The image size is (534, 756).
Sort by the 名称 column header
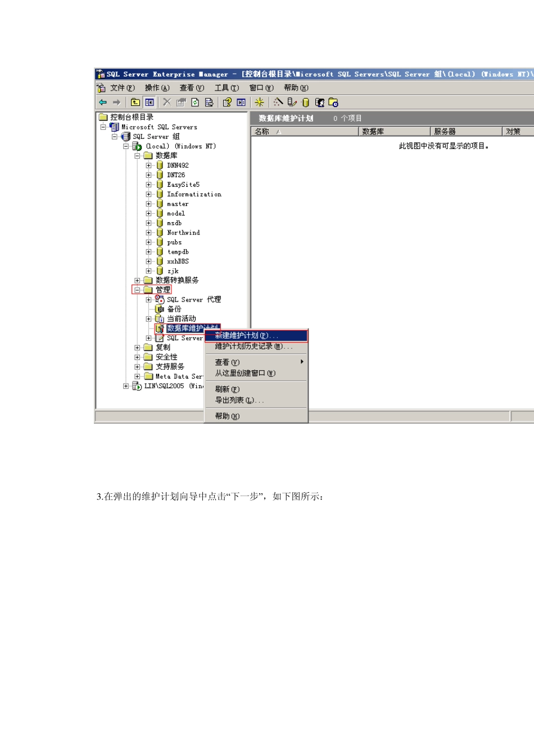[305, 132]
